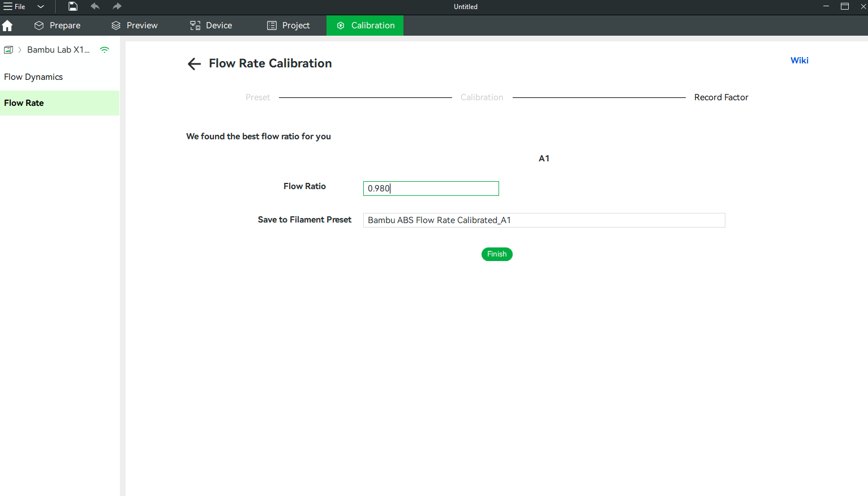The image size is (868, 496).
Task: Click the Preview layers icon
Action: click(x=115, y=25)
